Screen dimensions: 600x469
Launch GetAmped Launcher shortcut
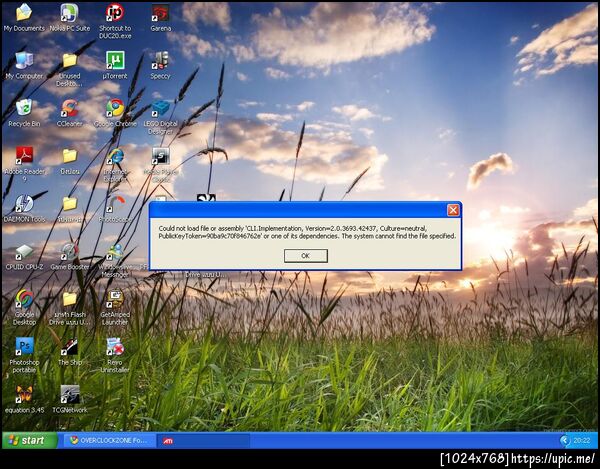click(x=115, y=308)
